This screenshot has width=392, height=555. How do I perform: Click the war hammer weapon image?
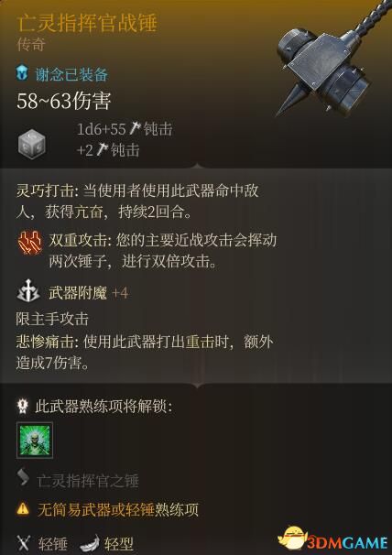click(331, 62)
